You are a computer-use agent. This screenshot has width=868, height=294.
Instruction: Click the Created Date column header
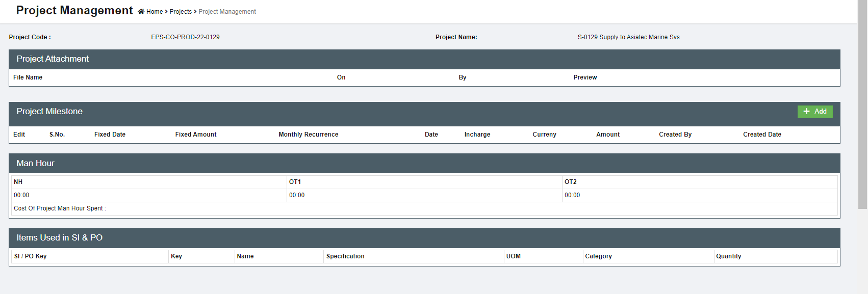click(x=762, y=135)
